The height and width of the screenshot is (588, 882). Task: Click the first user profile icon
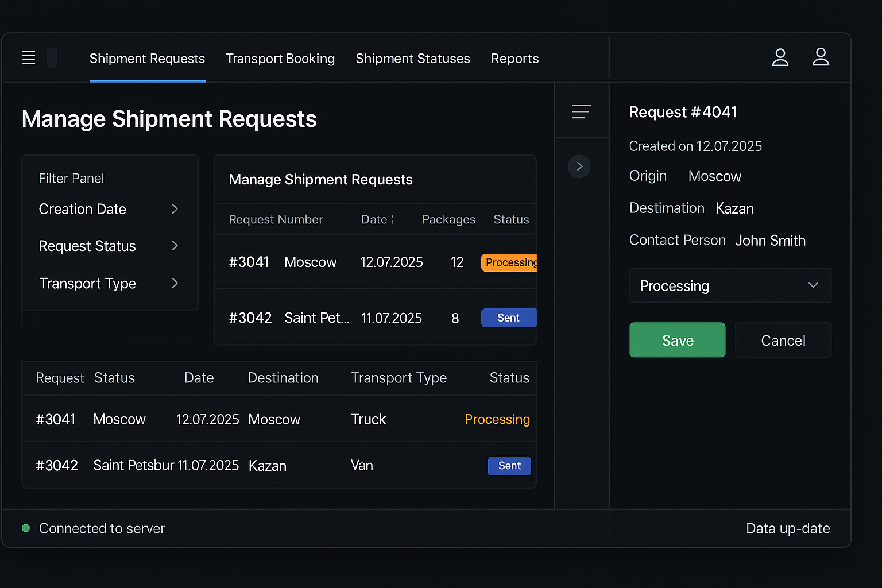780,57
